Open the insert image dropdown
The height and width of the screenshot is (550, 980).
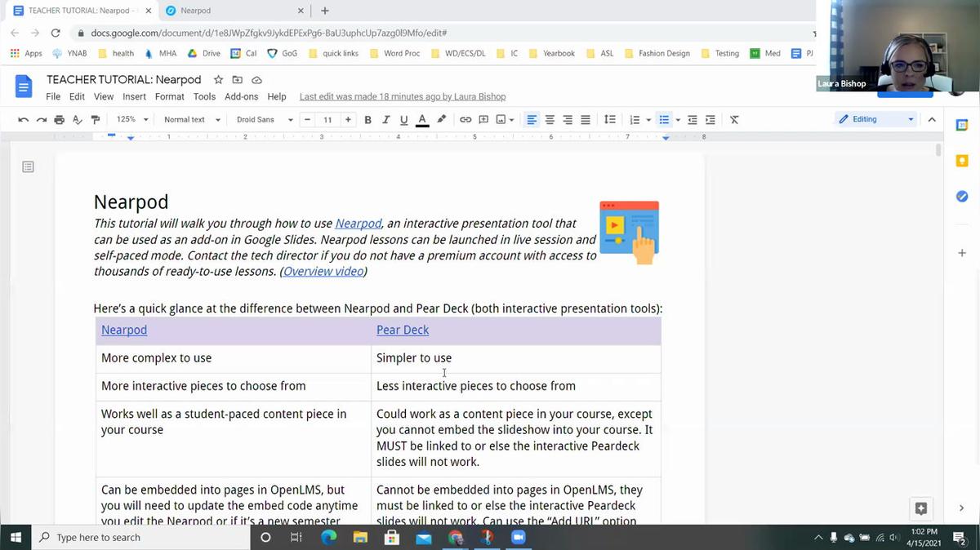click(505, 120)
